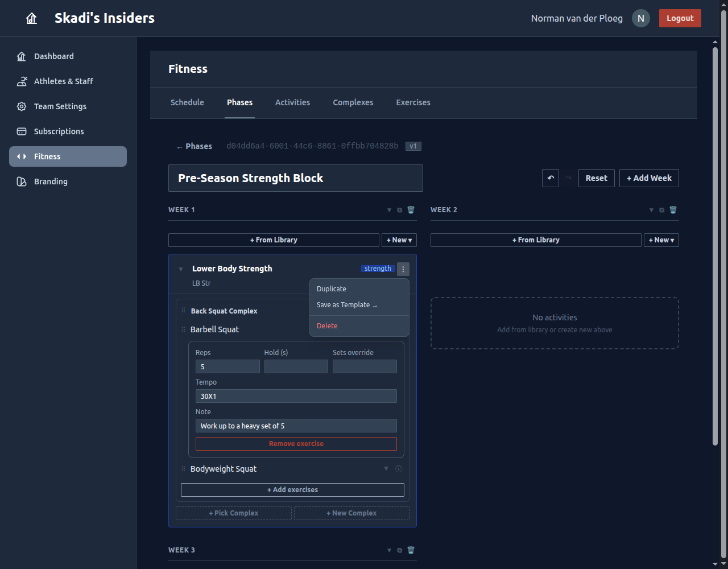Image resolution: width=728 pixels, height=569 pixels.
Task: Switch to the Schedule tab
Action: click(x=187, y=102)
